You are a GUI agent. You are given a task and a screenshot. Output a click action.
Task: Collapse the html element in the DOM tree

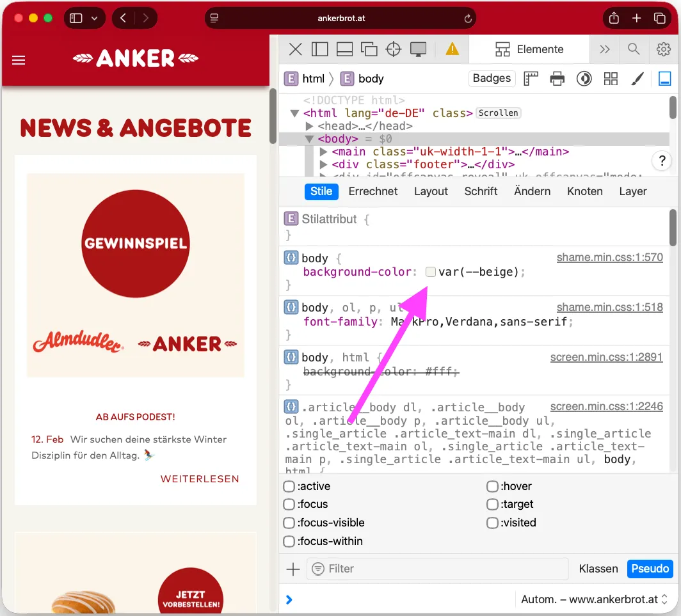294,113
